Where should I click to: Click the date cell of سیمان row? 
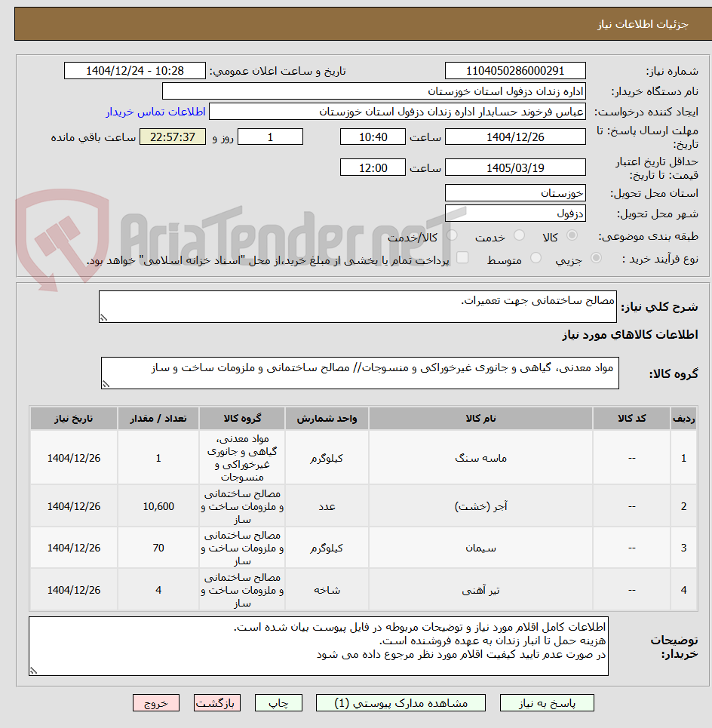pos(74,548)
